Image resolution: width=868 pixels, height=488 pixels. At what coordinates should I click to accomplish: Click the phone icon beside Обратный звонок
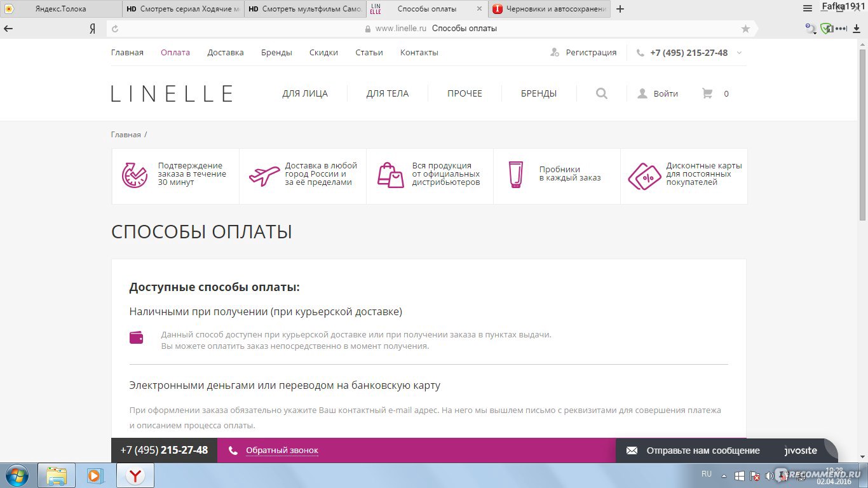click(233, 451)
